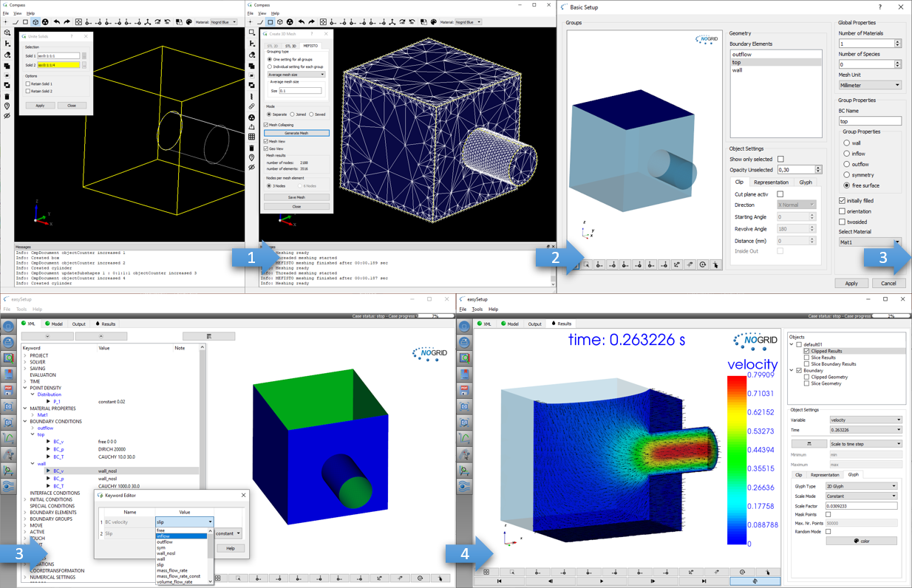Collapse the BOUNDARY CONDITIONS tree node
This screenshot has width=912, height=588.
click(x=25, y=421)
